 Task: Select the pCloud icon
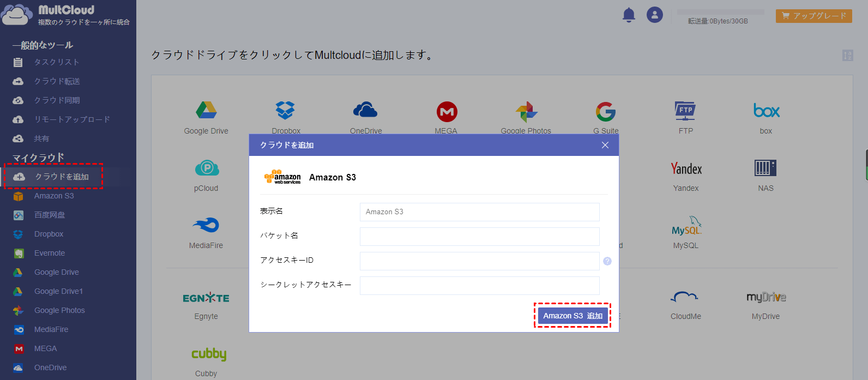207,168
